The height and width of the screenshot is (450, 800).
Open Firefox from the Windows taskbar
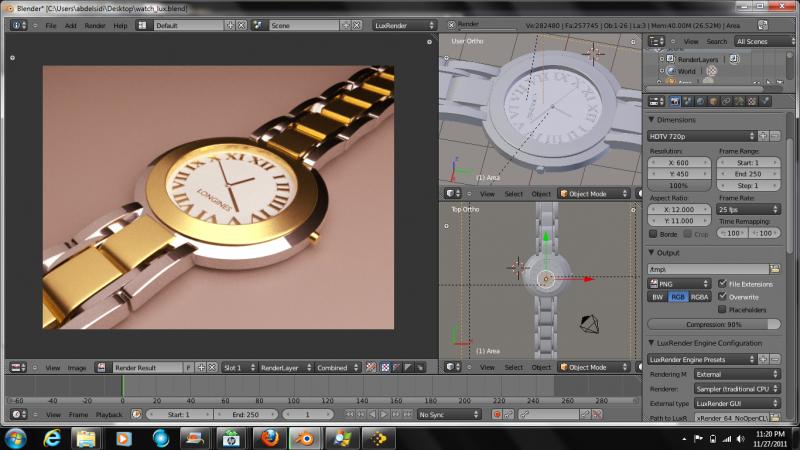tap(269, 438)
